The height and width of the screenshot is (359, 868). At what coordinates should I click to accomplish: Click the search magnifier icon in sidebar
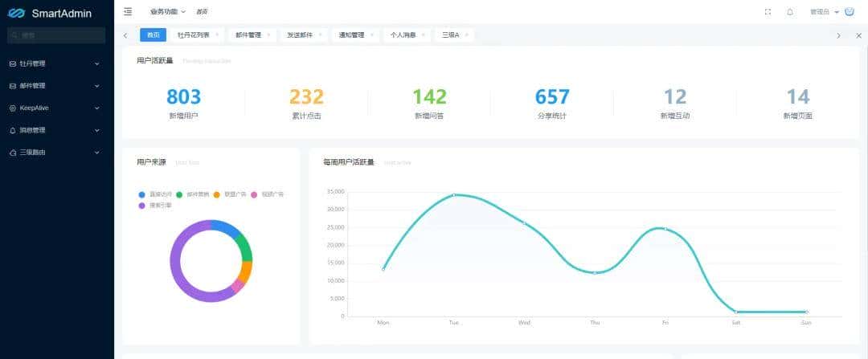pyautogui.click(x=15, y=35)
